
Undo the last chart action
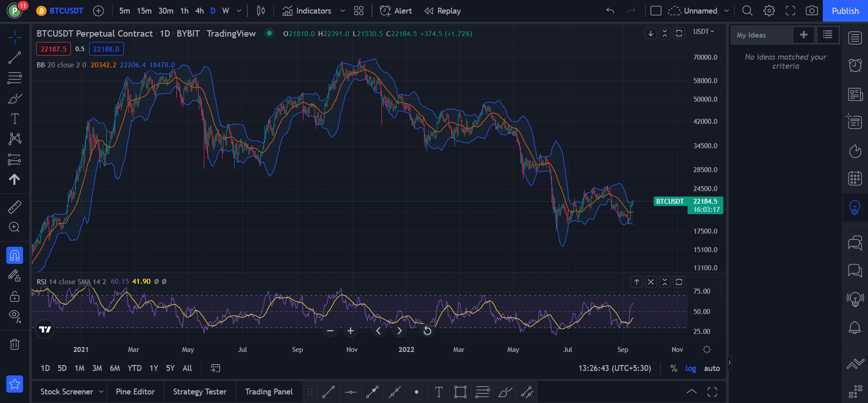610,11
